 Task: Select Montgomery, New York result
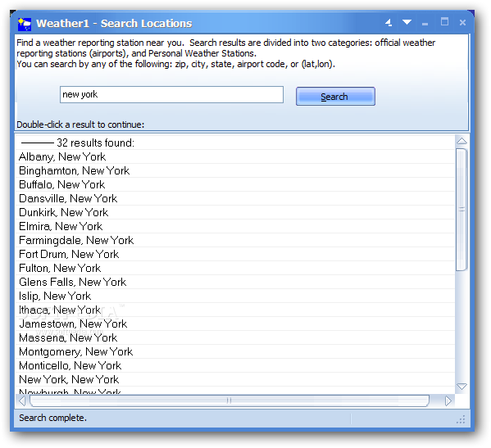(x=235, y=351)
